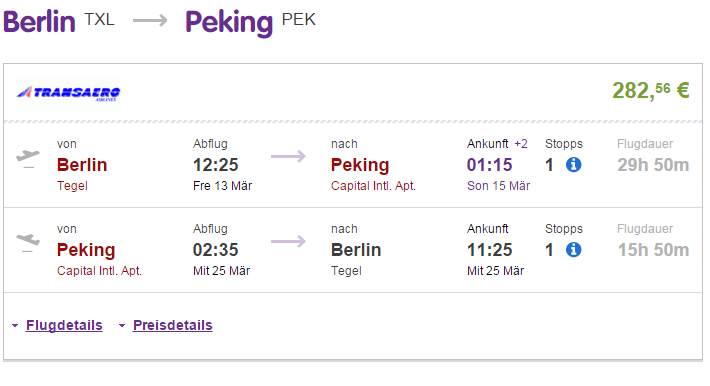Open stop info for the return flight
This screenshot has width=710, height=386.
click(x=573, y=249)
